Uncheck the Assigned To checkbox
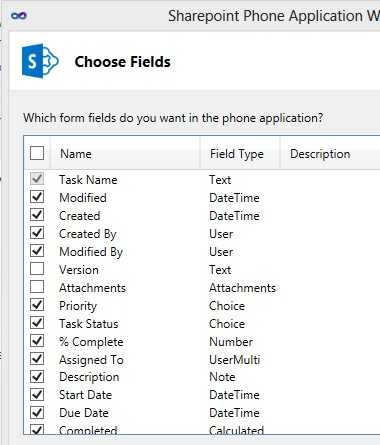Image resolution: width=380 pixels, height=445 pixels. tap(37, 359)
